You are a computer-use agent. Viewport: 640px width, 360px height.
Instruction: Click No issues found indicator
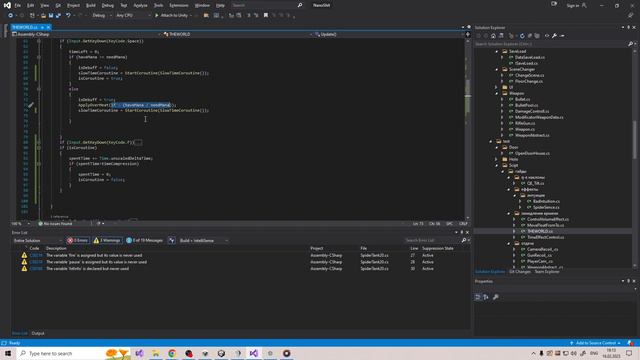click(55, 224)
